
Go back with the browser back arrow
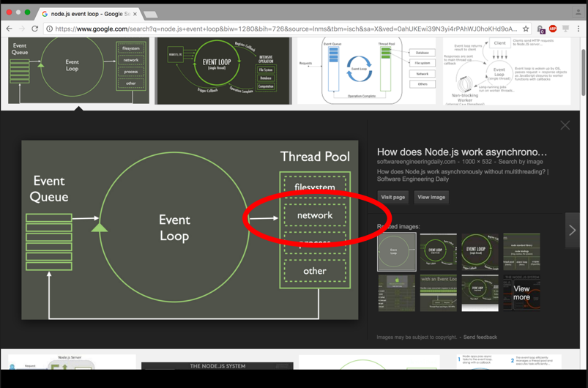[x=10, y=29]
